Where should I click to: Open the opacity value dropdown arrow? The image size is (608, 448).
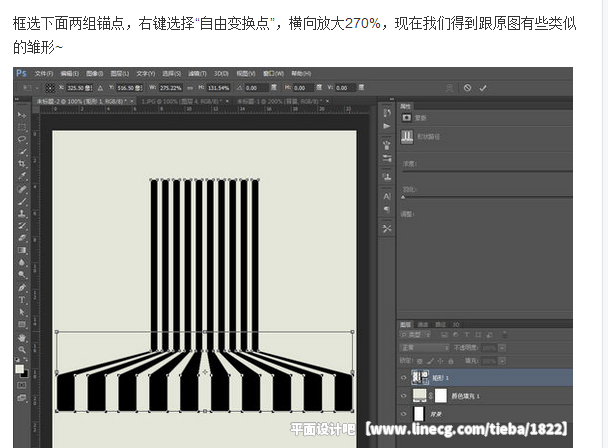(x=502, y=348)
